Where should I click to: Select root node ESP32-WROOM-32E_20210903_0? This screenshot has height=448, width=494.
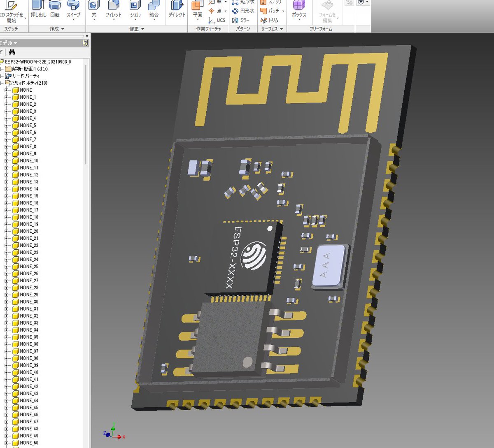coord(37,62)
